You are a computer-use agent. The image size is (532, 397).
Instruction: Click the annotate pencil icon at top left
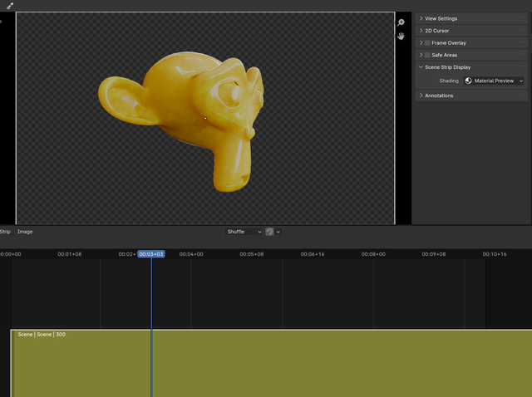pos(10,6)
